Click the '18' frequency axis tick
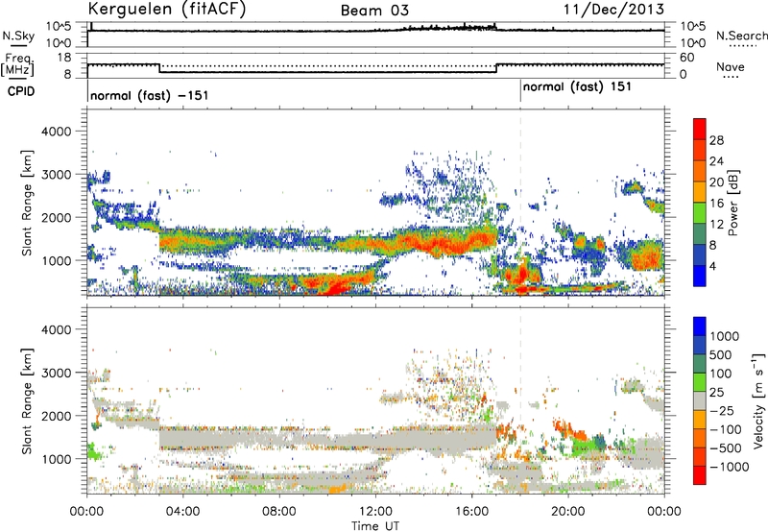 coord(63,58)
